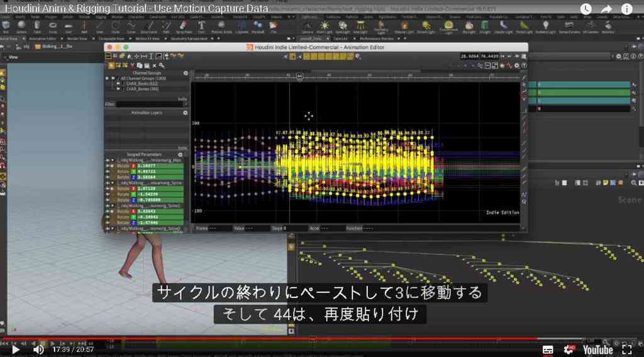Collapse the first scoped Hips node group
Image resolution: width=644 pixels, height=357 pixels.
[x=113, y=160]
